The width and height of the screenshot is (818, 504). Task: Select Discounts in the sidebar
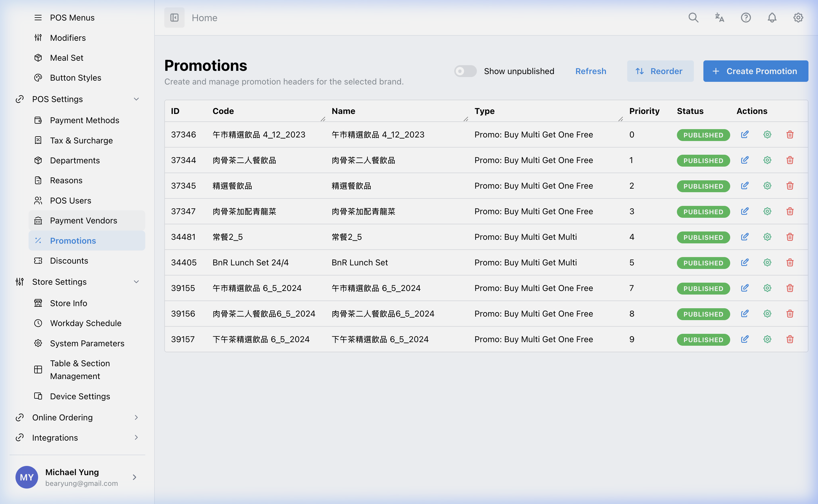[69, 260]
